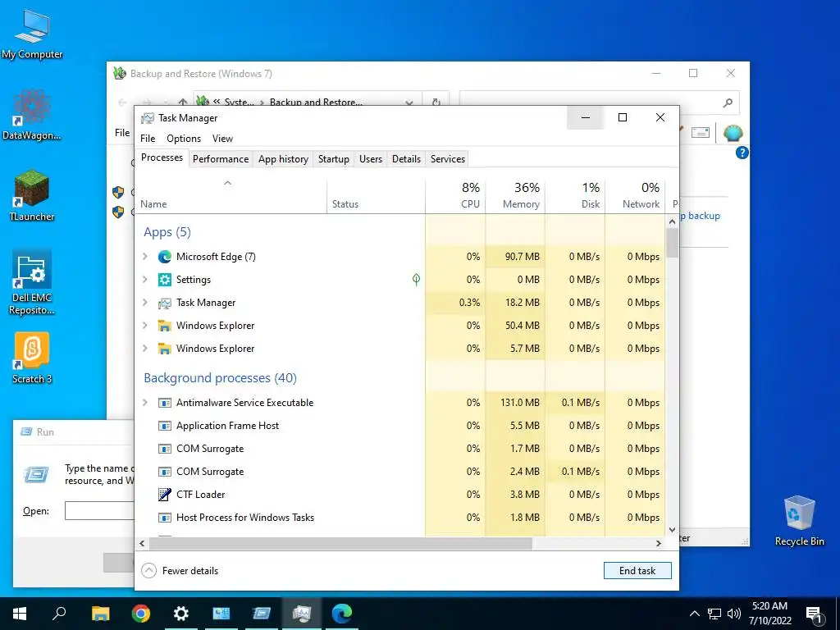The image size is (840, 630).
Task: Open the network tray icon
Action: pyautogui.click(x=714, y=614)
